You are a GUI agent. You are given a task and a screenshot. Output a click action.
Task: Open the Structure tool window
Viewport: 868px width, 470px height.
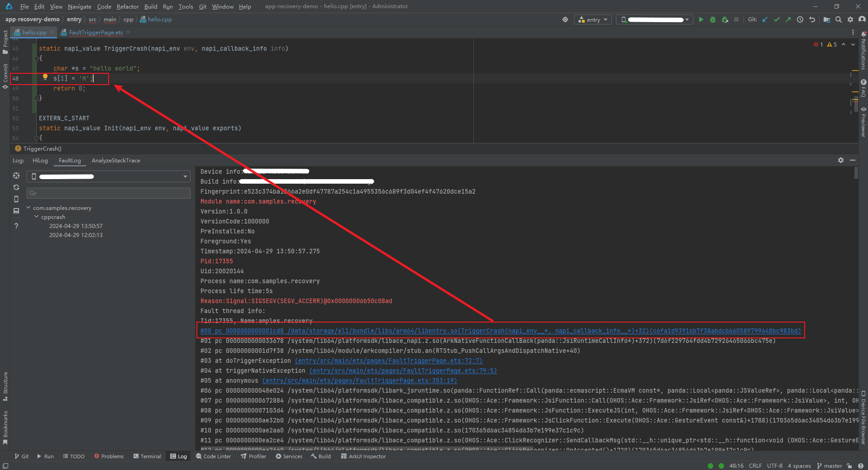(x=5, y=386)
